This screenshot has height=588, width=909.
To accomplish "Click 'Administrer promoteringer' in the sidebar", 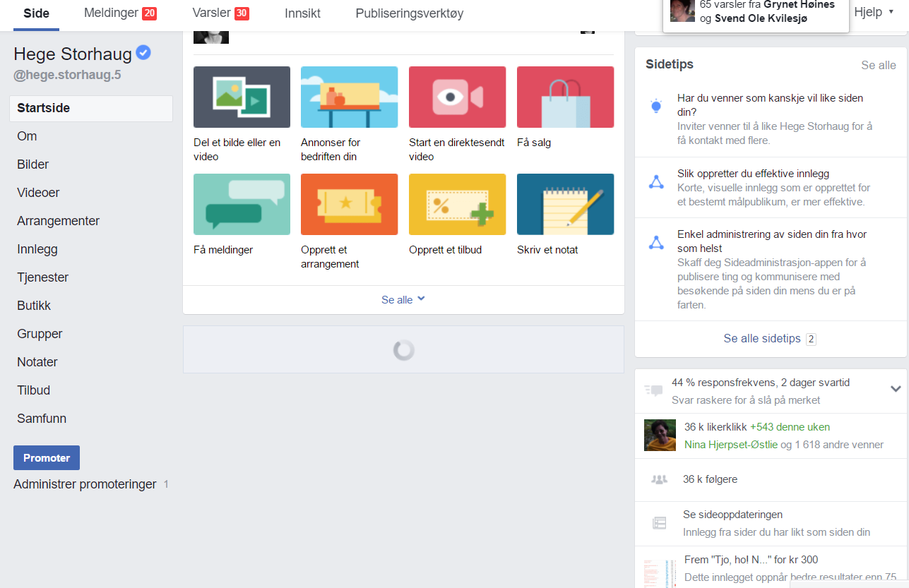I will point(85,484).
